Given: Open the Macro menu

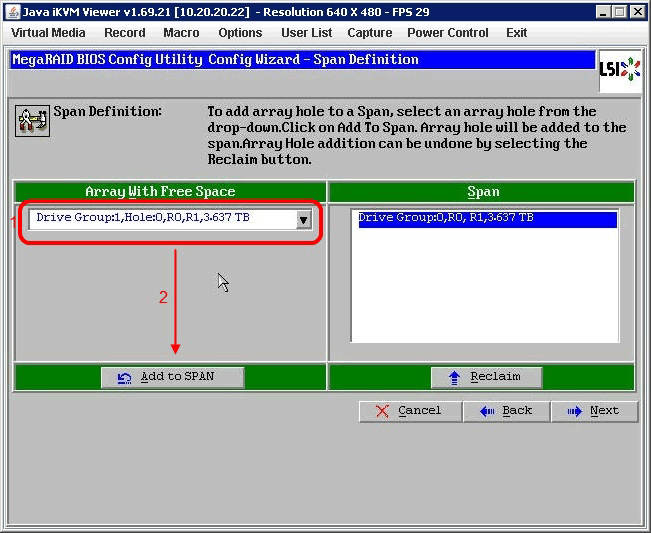Looking at the screenshot, I should click(181, 33).
